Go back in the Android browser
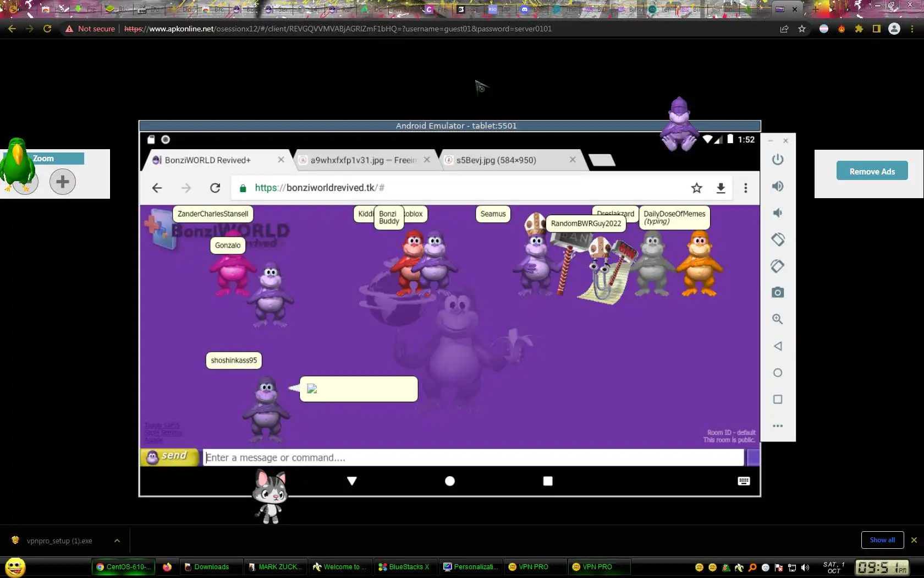924x578 pixels. (157, 188)
